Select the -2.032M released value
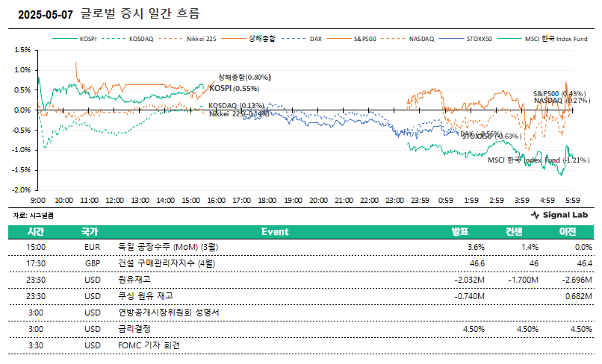This screenshot has width=602, height=364. (469, 280)
